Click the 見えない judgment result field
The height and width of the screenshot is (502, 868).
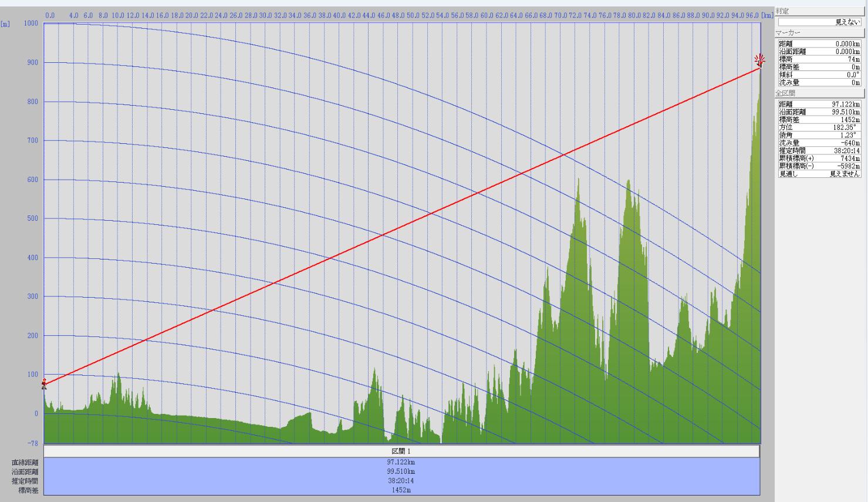pyautogui.click(x=820, y=22)
